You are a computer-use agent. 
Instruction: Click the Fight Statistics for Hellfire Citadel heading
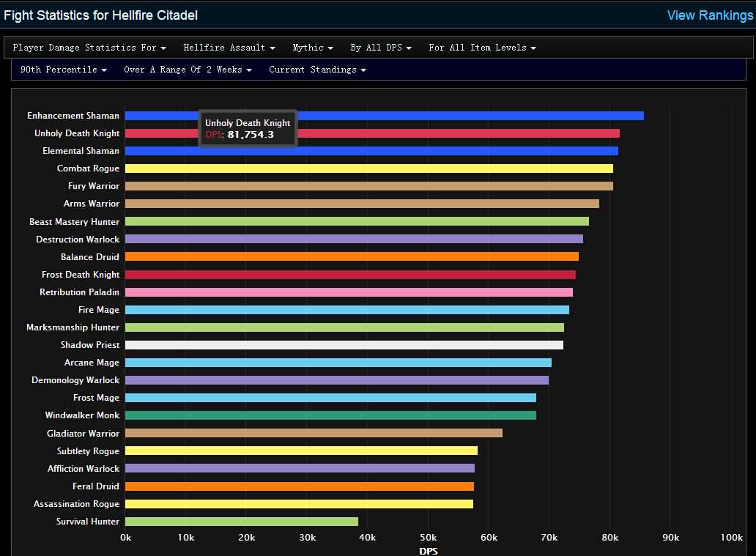(x=101, y=15)
